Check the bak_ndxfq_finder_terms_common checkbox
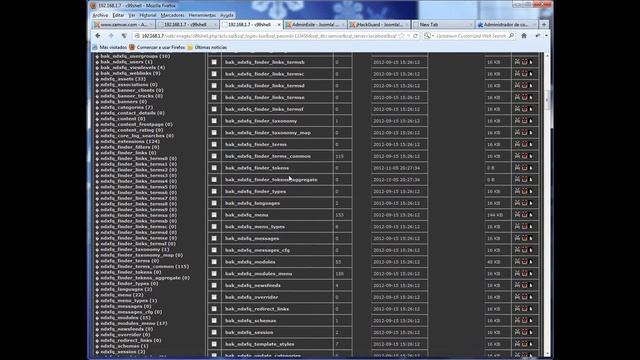 pyautogui.click(x=214, y=156)
